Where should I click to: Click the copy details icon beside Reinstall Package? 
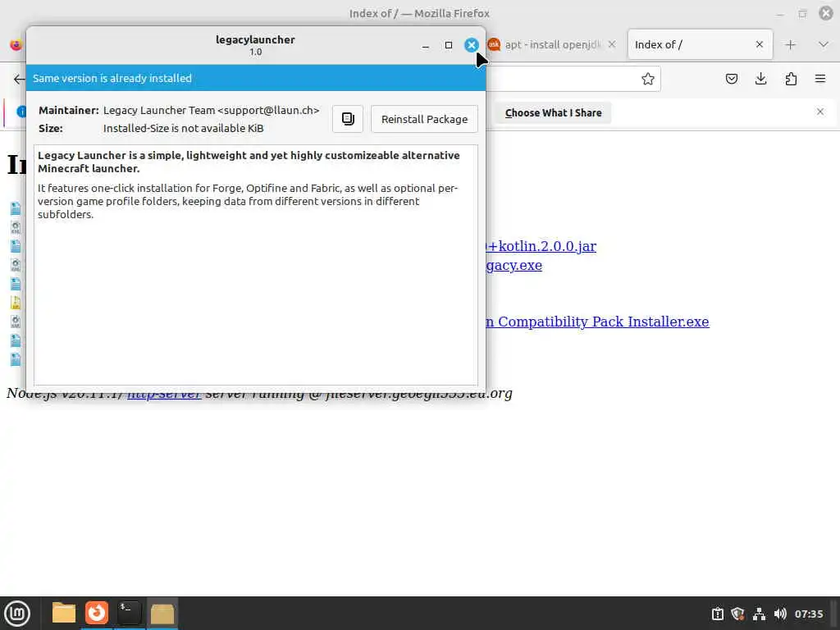point(348,119)
